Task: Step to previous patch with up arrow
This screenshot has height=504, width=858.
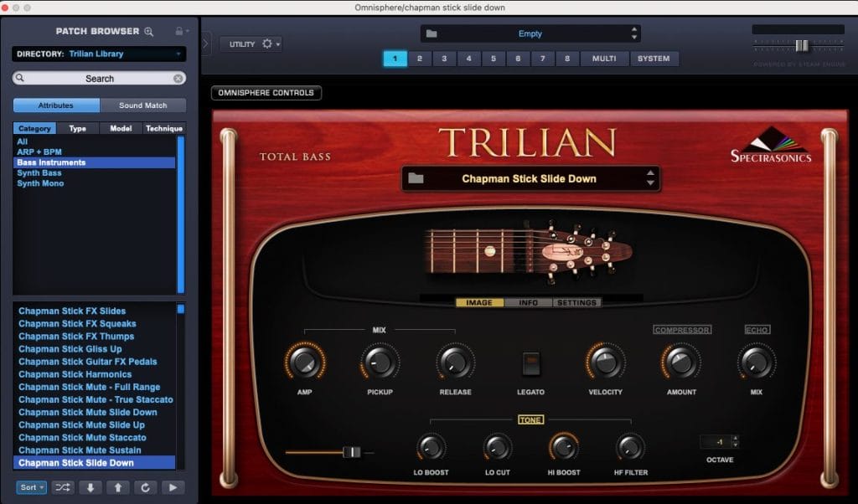Action: [x=118, y=487]
